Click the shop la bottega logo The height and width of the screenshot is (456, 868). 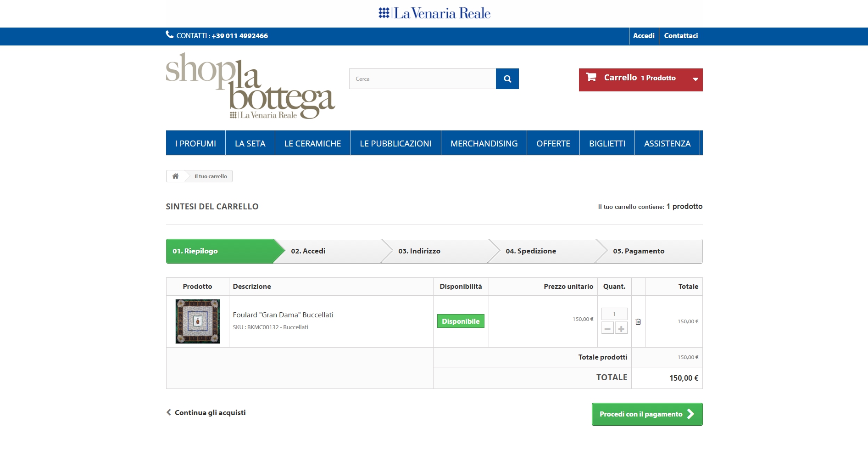(250, 87)
